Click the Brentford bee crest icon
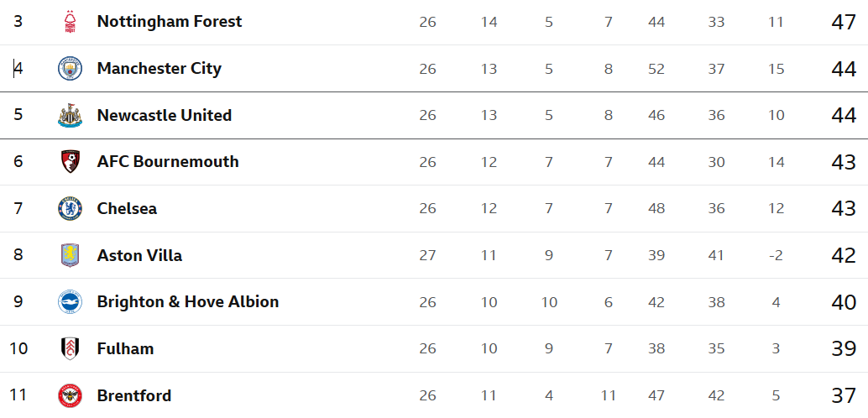The height and width of the screenshot is (418, 868). pos(71,395)
